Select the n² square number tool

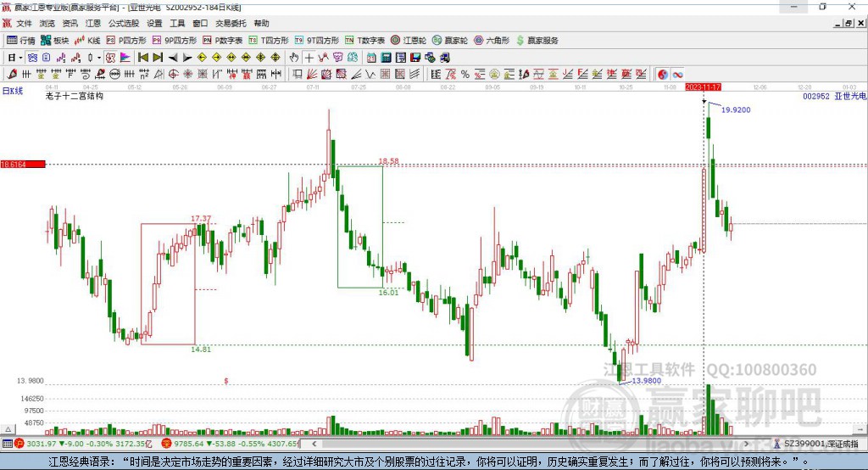(144, 75)
